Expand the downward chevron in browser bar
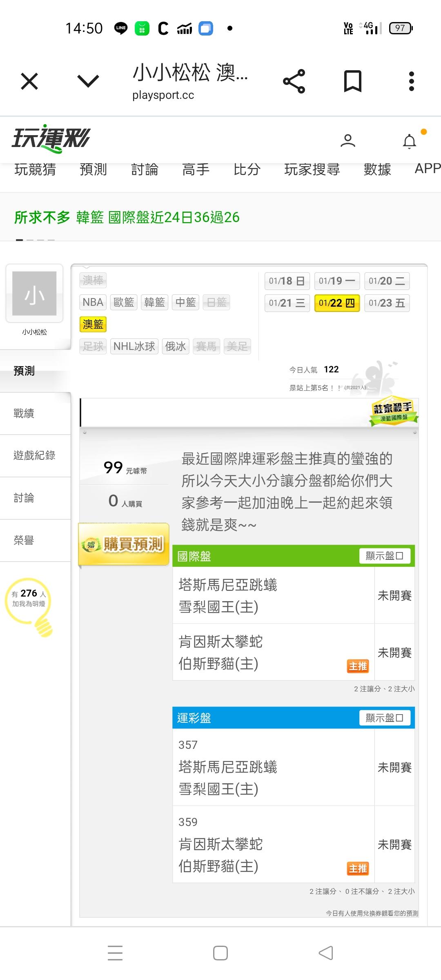This screenshot has height=980, width=441. pos(88,81)
